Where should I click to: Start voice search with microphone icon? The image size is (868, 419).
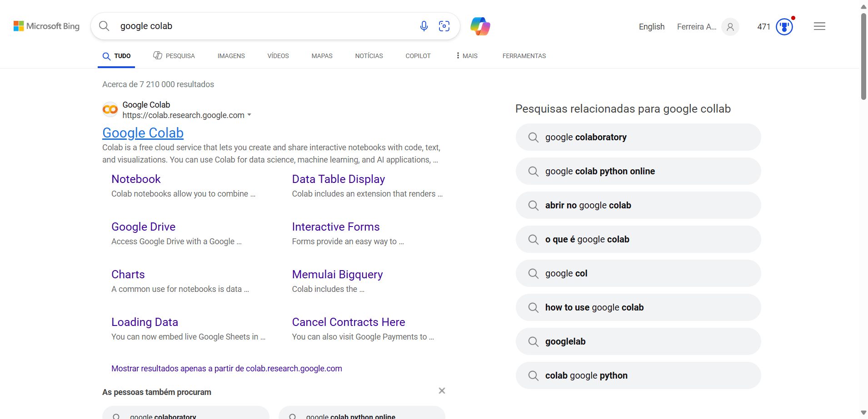click(424, 26)
